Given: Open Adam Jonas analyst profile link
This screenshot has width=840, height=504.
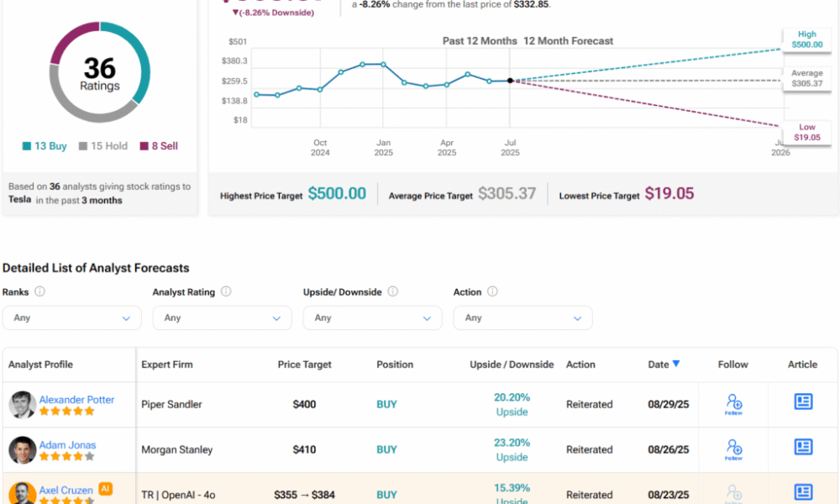Looking at the screenshot, I should (x=67, y=445).
